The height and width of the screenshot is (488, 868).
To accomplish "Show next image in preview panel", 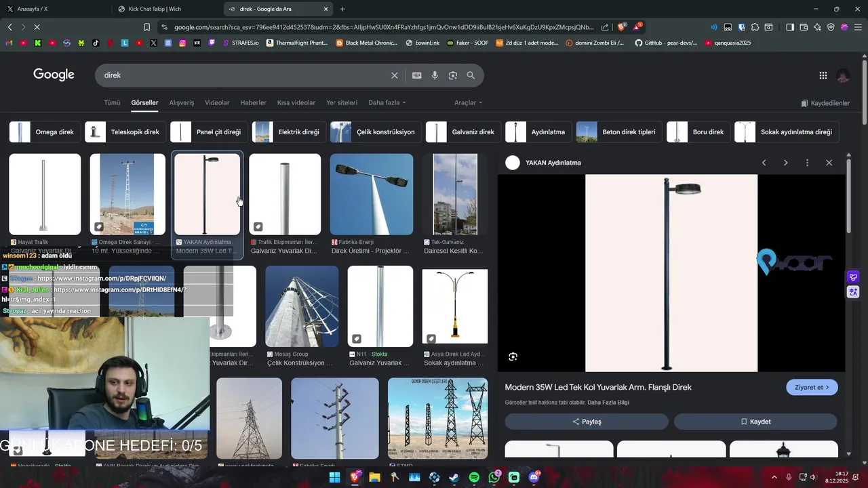I will tap(785, 163).
